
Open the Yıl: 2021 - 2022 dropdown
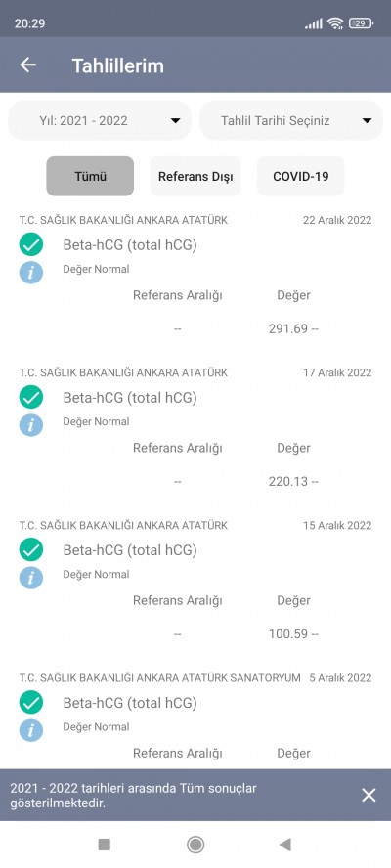pyautogui.click(x=100, y=120)
